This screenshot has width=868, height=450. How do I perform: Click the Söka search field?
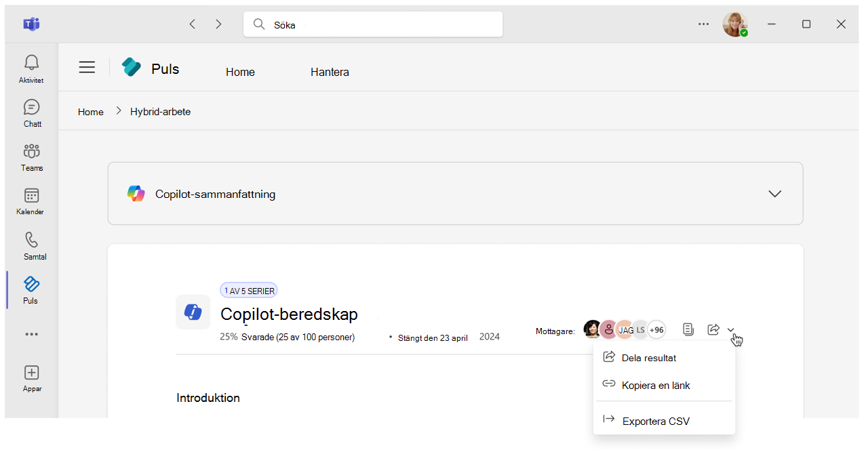tap(373, 24)
